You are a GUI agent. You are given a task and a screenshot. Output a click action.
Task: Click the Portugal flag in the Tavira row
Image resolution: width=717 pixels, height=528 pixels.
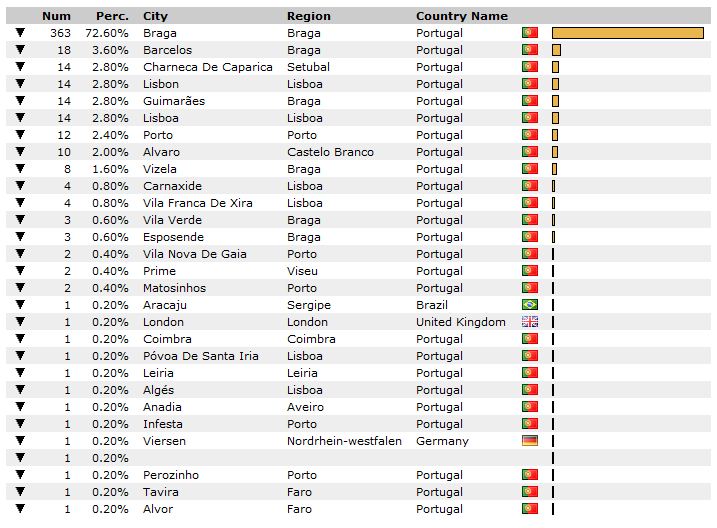click(x=530, y=491)
